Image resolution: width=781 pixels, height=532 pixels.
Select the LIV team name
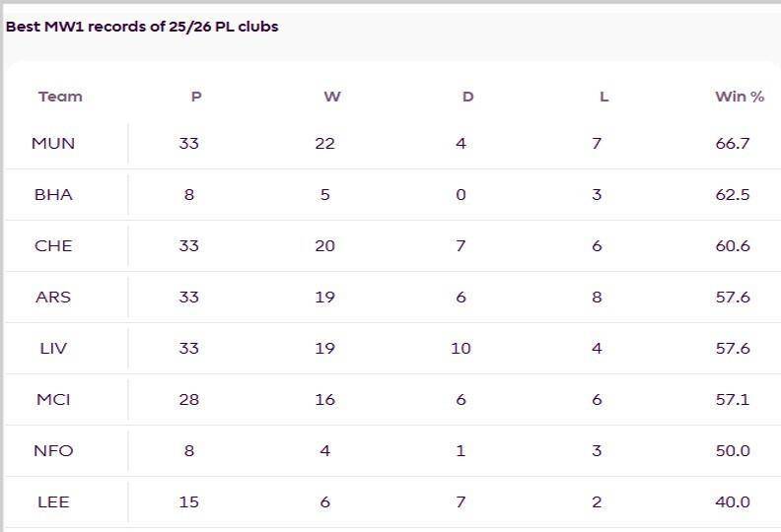(53, 349)
